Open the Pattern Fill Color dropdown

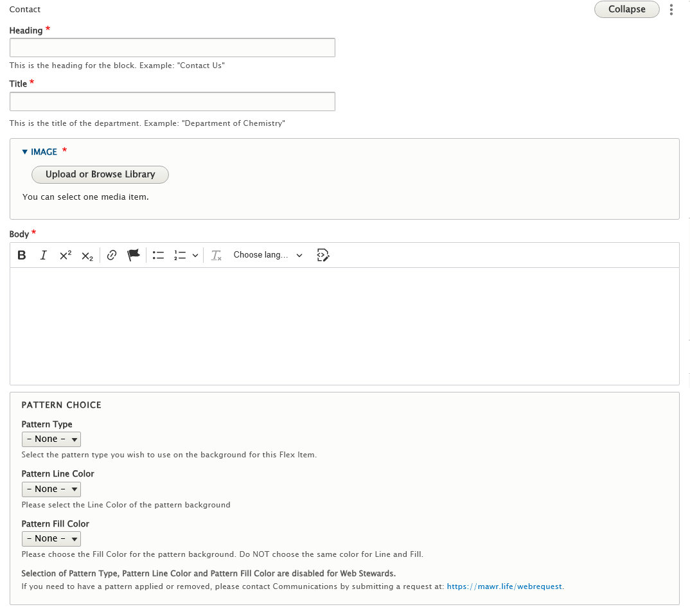click(51, 538)
